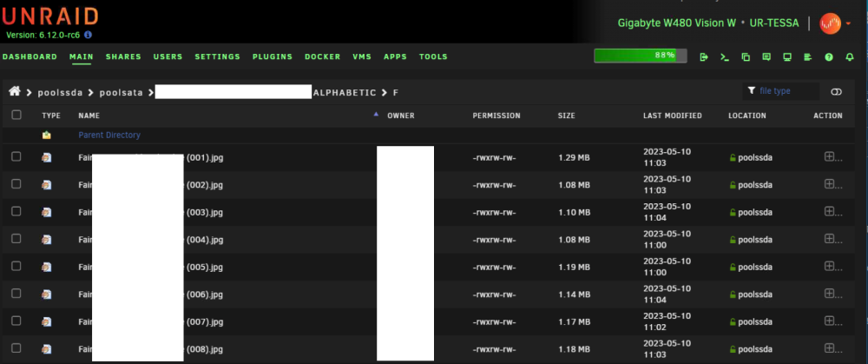Viewport: 868px width, 364px height.
Task: Check the select-all checkbox in header
Action: click(16, 115)
